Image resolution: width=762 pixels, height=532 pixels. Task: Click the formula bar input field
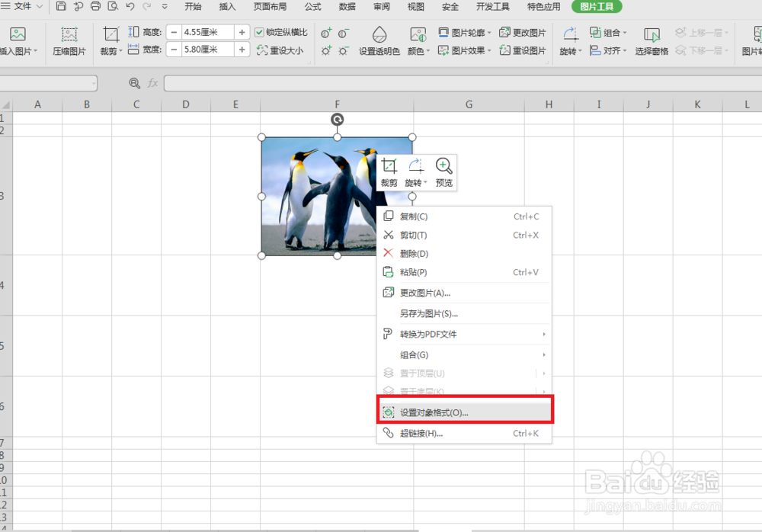click(x=463, y=83)
